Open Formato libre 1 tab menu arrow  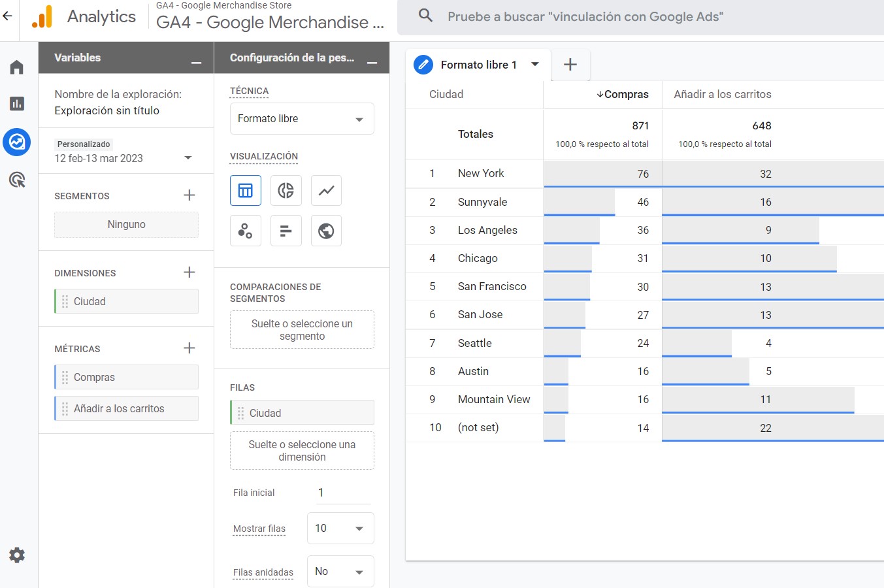[x=535, y=64]
